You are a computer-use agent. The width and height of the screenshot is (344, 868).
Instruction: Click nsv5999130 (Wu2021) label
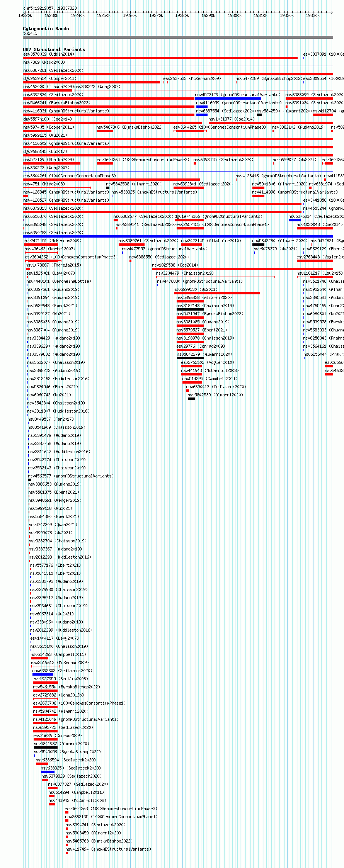click(196, 289)
